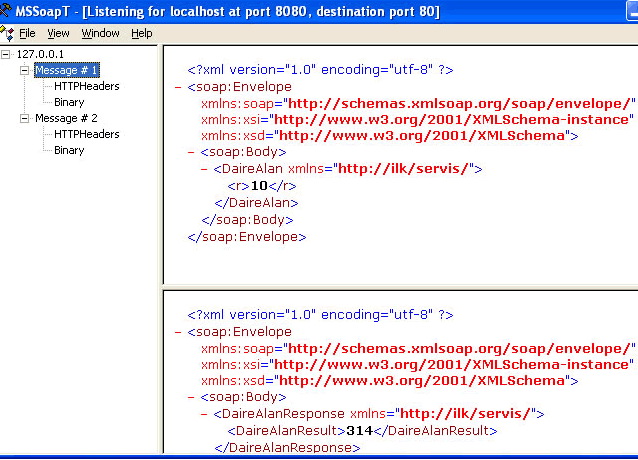Collapse the 127.0.0.1 tree node

(x=8, y=54)
